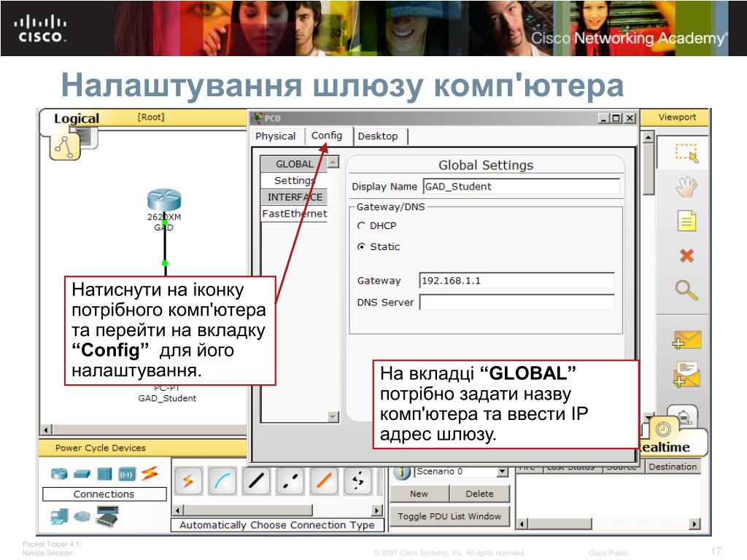Image resolution: width=747 pixels, height=560 pixels.
Task: Open the Desktop tab
Action: (378, 136)
